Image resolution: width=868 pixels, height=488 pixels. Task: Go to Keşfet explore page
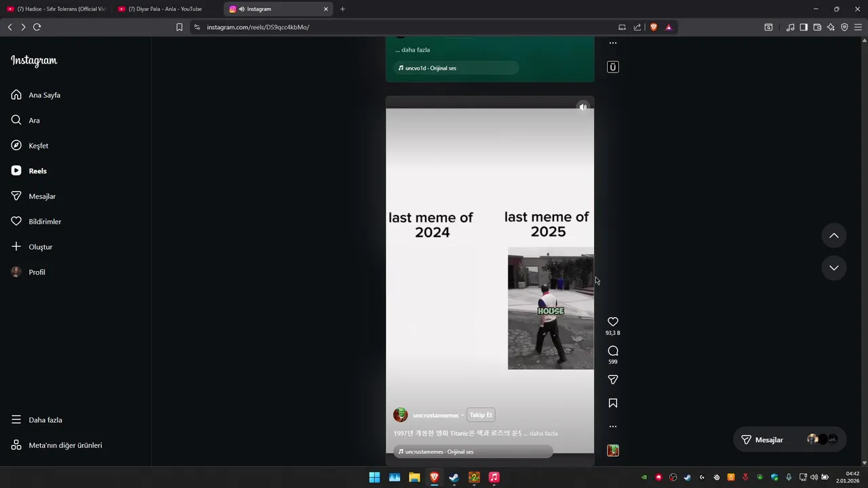click(x=38, y=146)
